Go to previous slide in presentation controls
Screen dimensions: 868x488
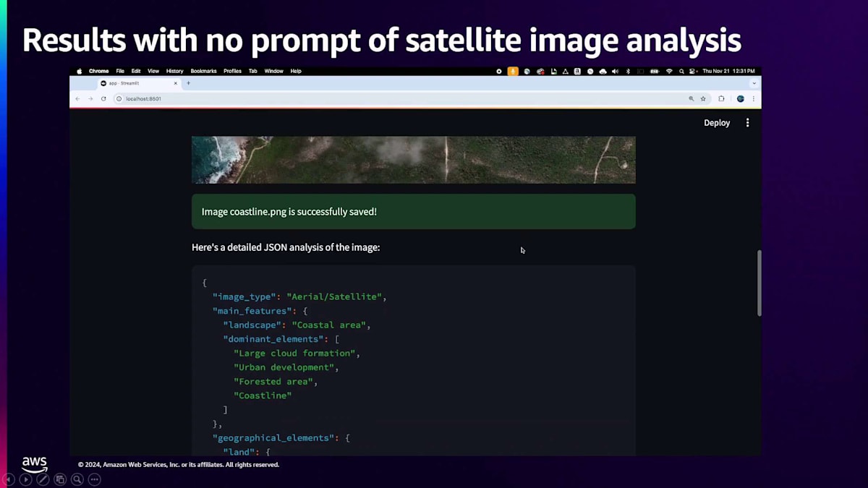pos(9,479)
